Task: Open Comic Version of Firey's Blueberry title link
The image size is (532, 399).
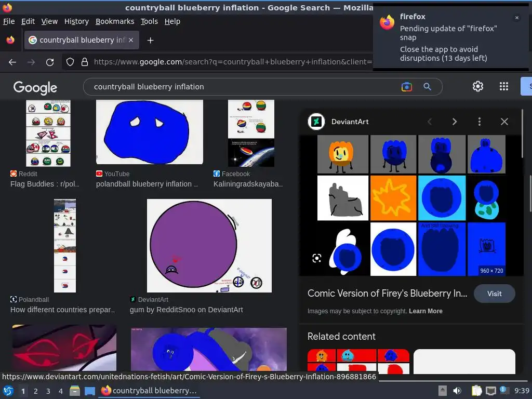Action: [x=387, y=294]
